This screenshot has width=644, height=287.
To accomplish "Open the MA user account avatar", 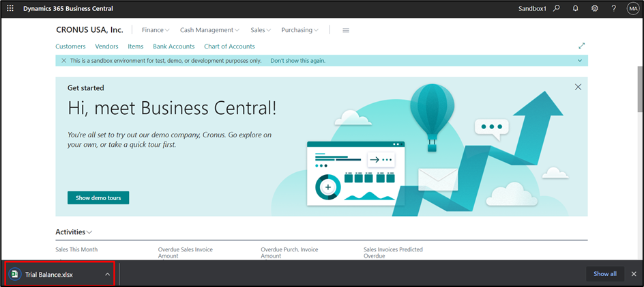I will (x=633, y=8).
